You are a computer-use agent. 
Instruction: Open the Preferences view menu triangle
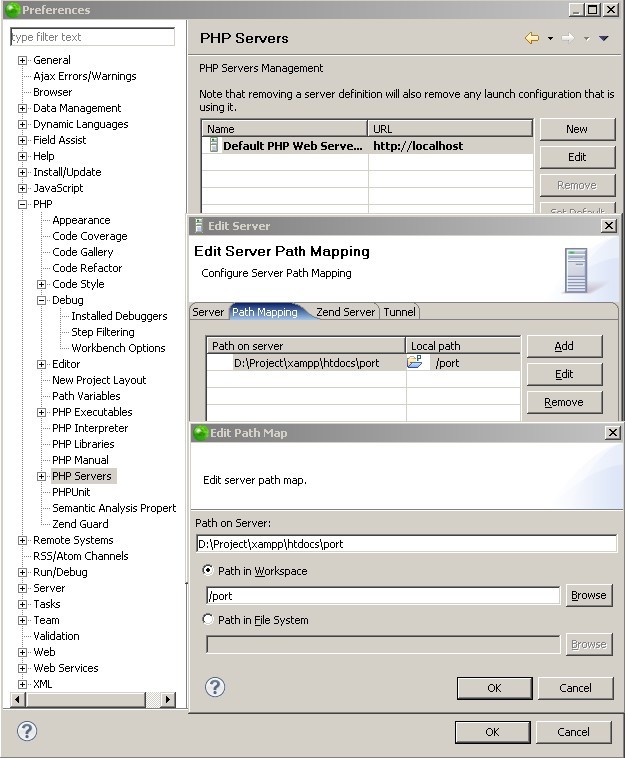[604, 38]
